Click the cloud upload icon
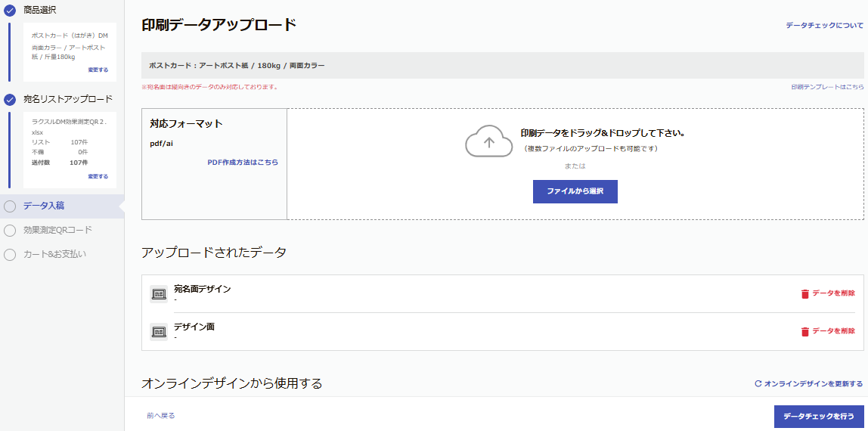868x431 pixels. pyautogui.click(x=488, y=141)
